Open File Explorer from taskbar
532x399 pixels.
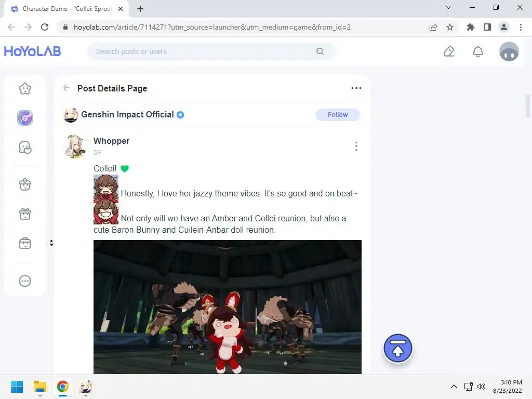[x=40, y=387]
